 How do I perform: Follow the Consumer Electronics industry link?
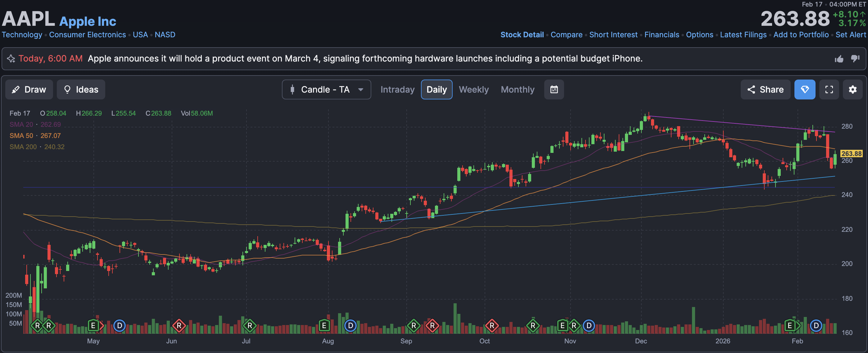(87, 35)
